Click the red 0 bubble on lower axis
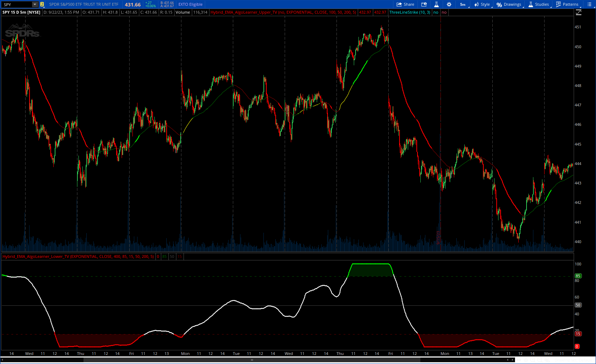 tap(577, 346)
